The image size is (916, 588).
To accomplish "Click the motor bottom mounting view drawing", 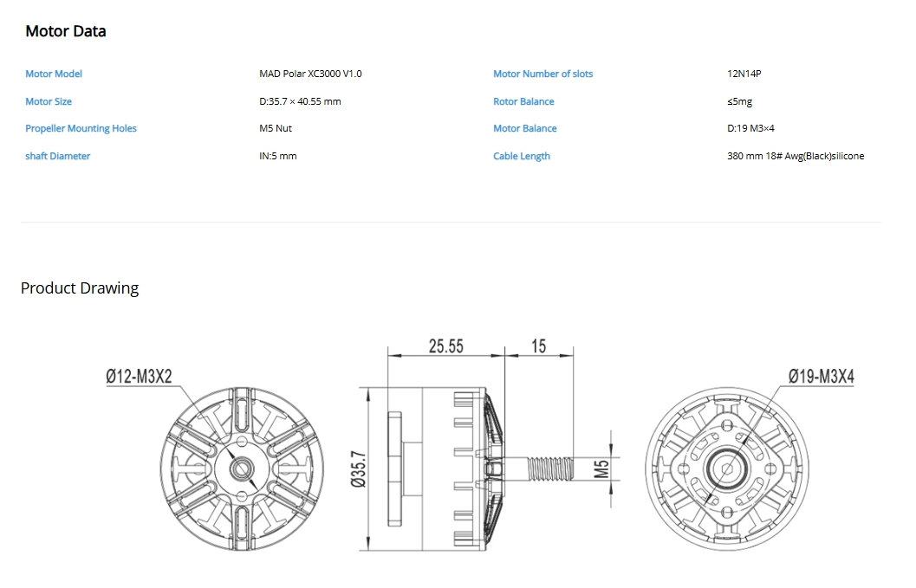I will click(727, 468).
